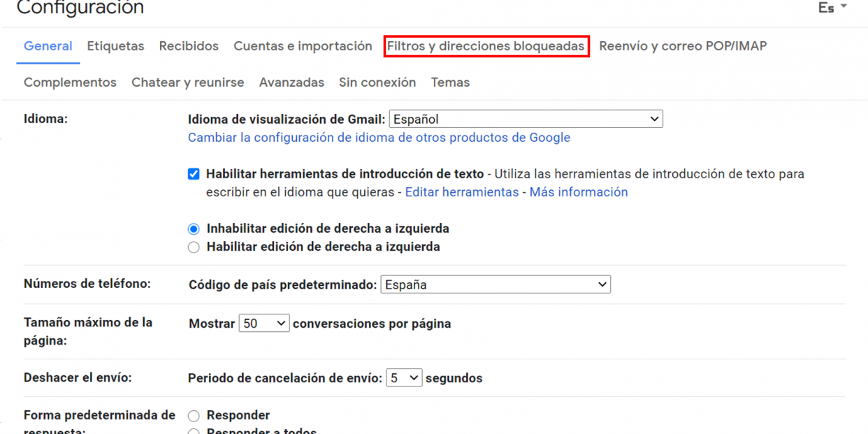Switch to the Avanzadas tab
Viewport: 868px width, 434px height.
tap(291, 82)
